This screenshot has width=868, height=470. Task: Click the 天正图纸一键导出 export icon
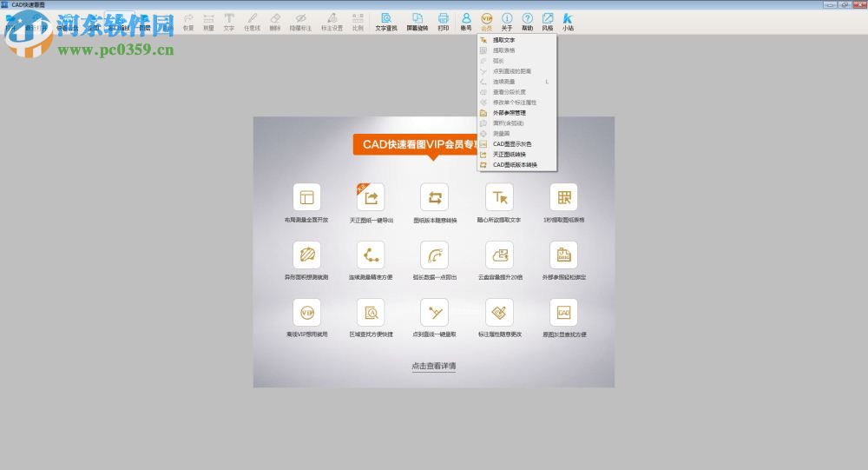(x=371, y=197)
